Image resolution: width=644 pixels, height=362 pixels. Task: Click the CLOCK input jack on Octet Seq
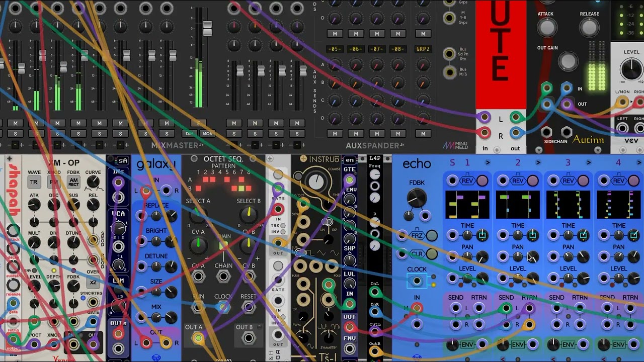(223, 307)
